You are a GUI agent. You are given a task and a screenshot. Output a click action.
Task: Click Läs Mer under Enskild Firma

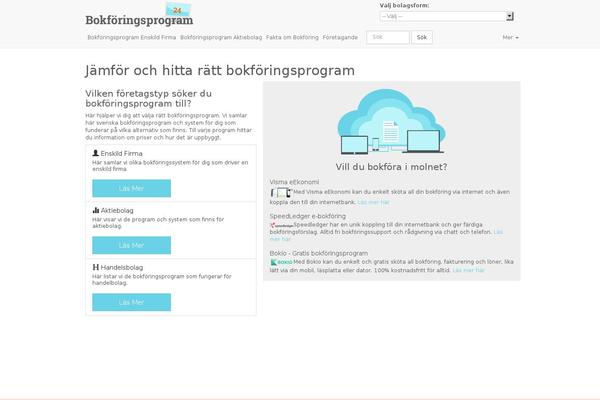132,188
